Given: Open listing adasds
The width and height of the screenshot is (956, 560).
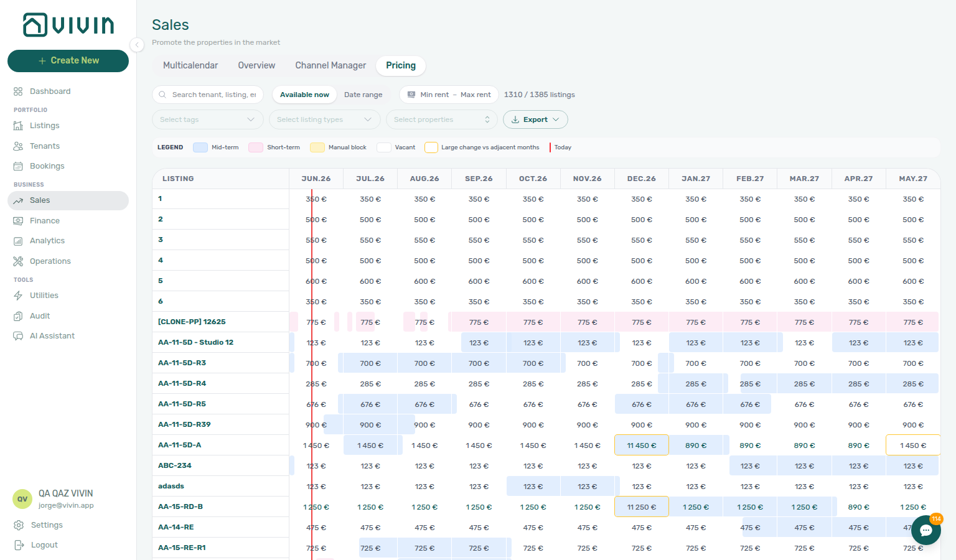Looking at the screenshot, I should tap(171, 486).
